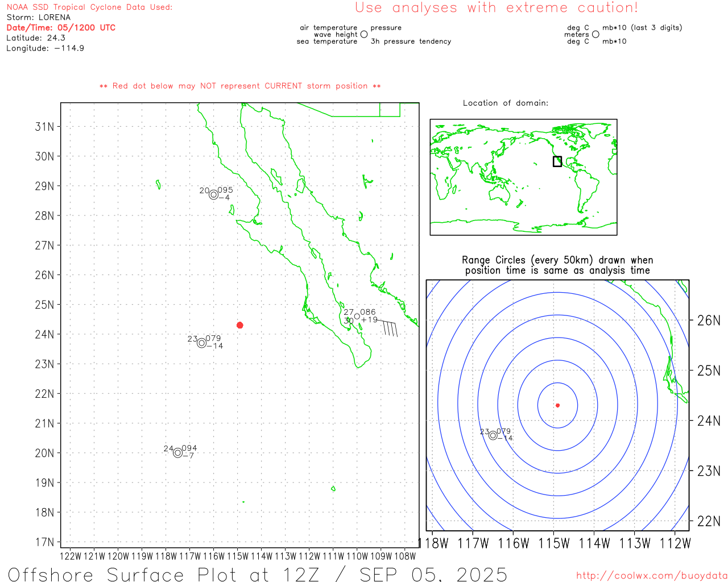Click '21N' latitude label on main map
Screen dimensions: 728x582
tap(45, 423)
